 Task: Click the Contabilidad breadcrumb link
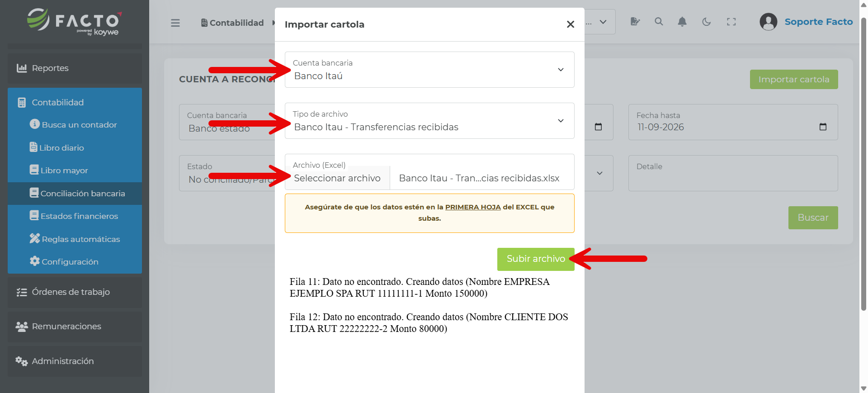[x=236, y=23]
